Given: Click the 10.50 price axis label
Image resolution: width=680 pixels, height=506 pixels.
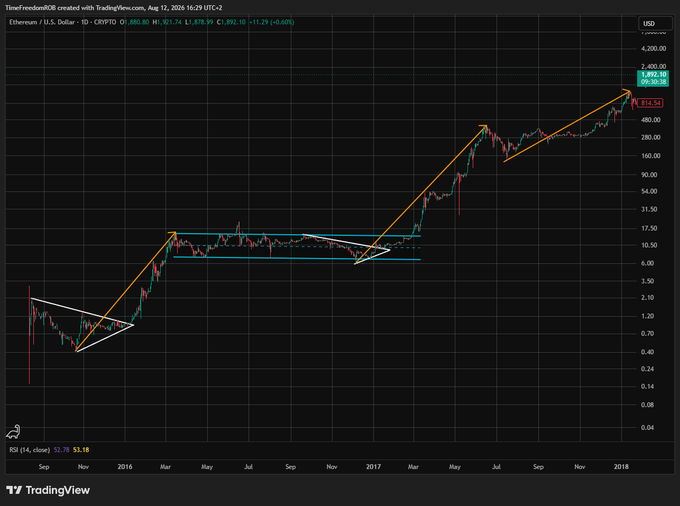Looking at the screenshot, I should [x=649, y=245].
